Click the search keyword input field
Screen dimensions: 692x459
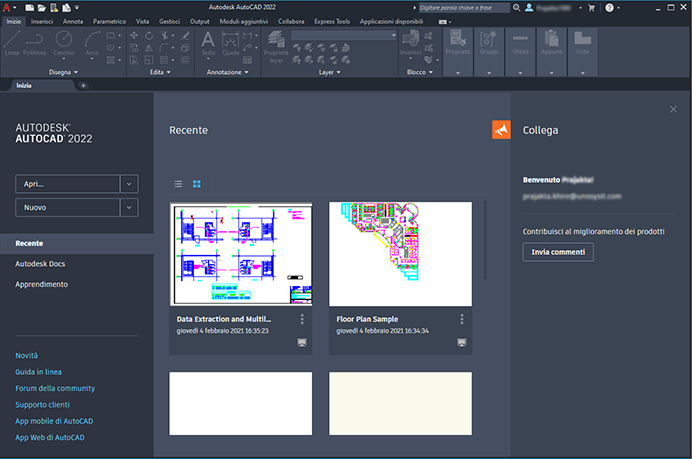tap(463, 8)
